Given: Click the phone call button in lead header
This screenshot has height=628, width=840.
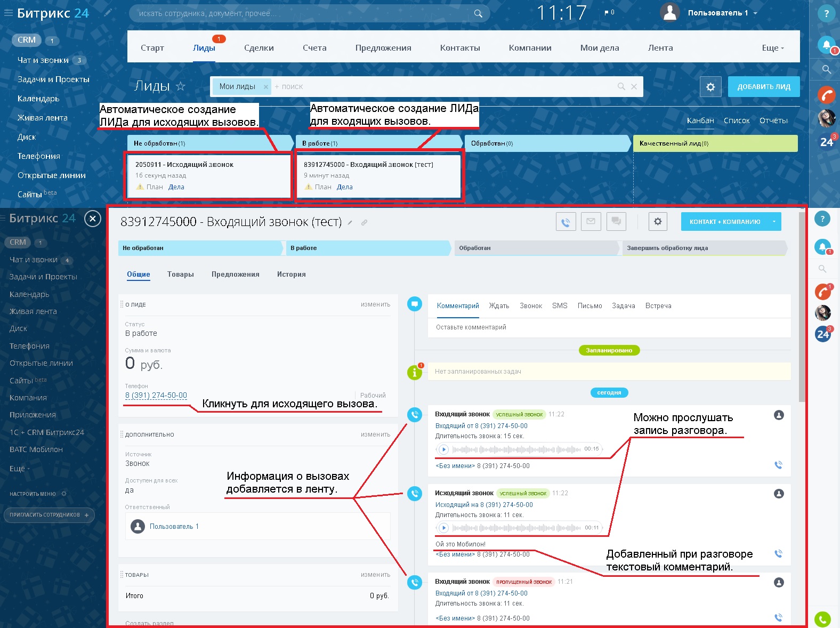Looking at the screenshot, I should (566, 222).
